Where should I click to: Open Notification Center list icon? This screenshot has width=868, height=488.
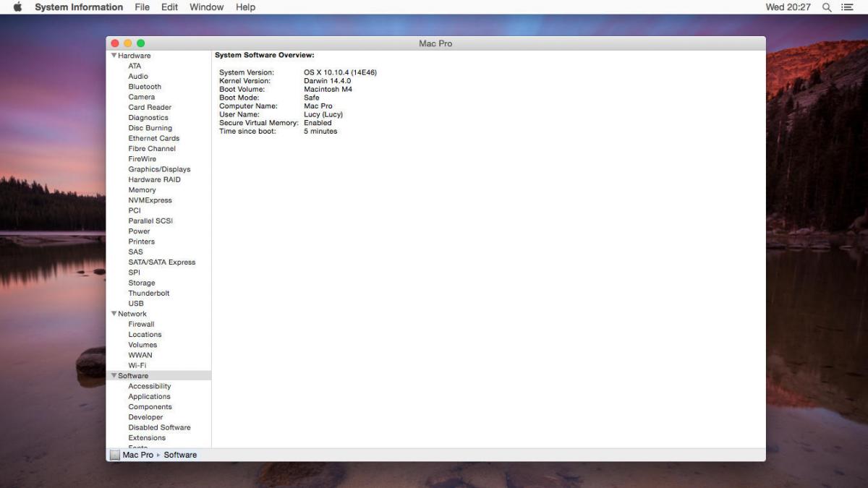coord(848,7)
